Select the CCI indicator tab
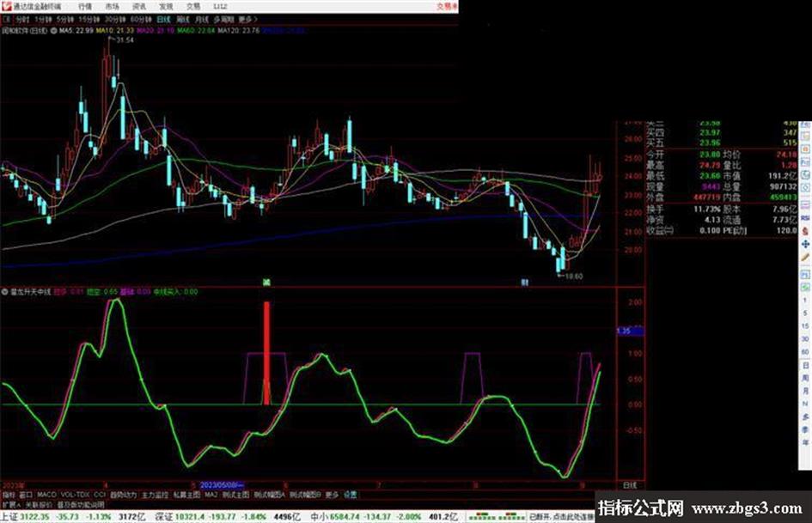This screenshot has height=523, width=812. (x=100, y=495)
